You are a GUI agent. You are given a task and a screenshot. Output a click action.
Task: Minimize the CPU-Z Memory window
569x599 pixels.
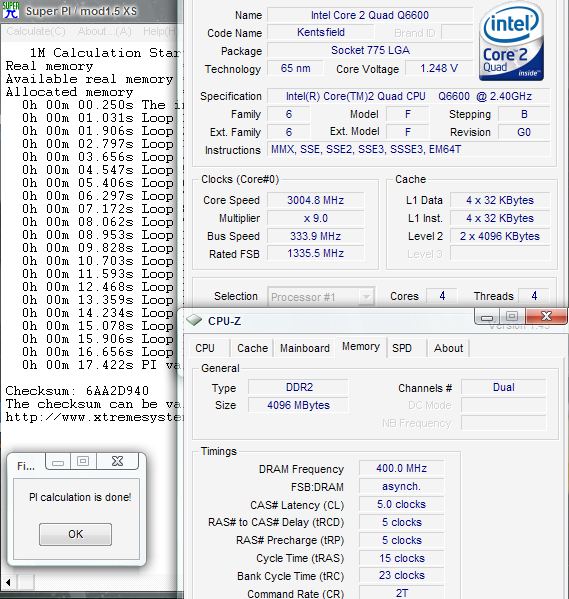tap(487, 316)
